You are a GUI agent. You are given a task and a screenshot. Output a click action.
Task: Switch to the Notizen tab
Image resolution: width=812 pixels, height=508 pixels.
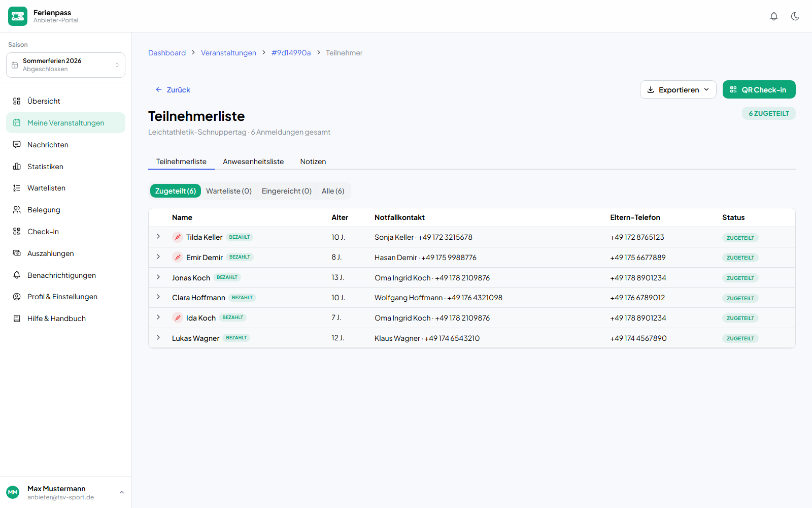[x=313, y=162]
